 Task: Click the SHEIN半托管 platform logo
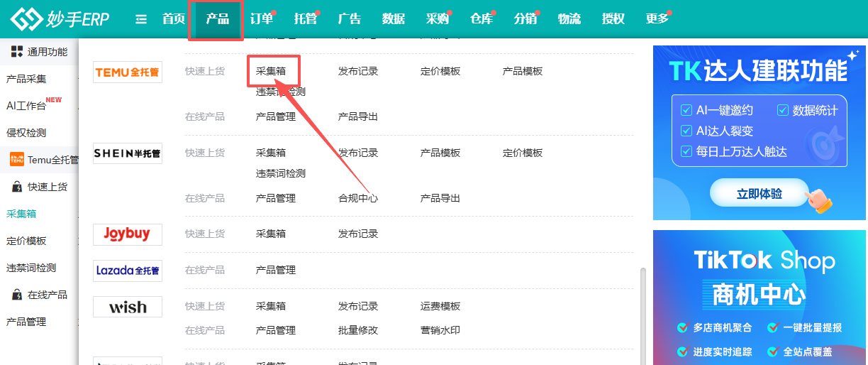click(x=128, y=153)
